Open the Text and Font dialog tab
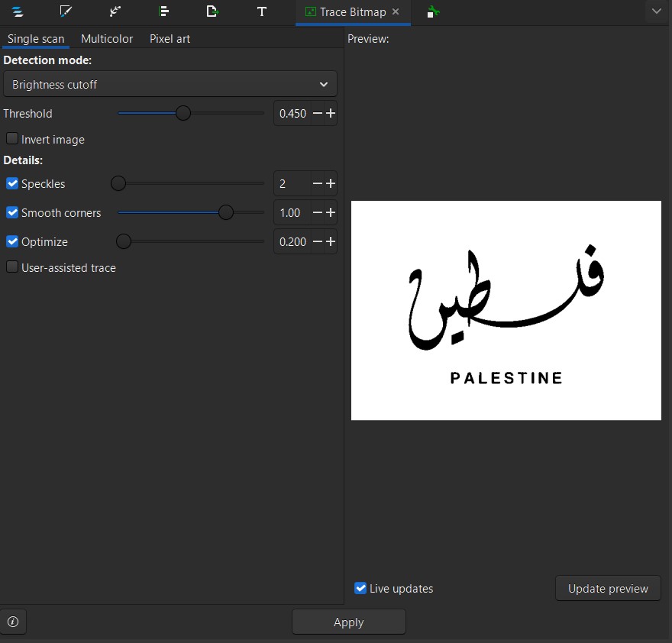Screen dimensions: 672x643 [x=261, y=11]
